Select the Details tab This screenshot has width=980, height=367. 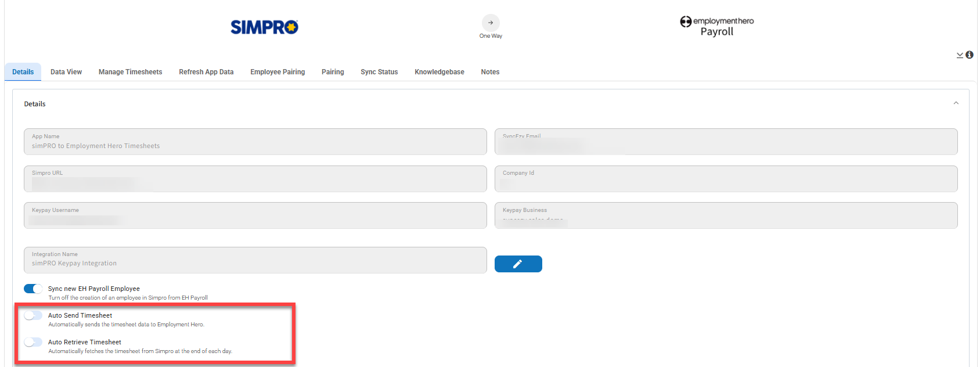[x=23, y=72]
